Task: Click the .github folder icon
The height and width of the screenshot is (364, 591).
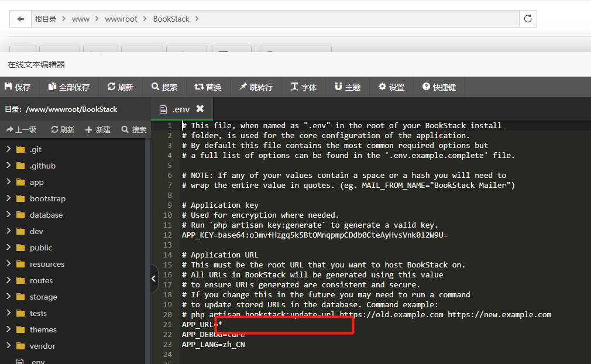Action: [x=20, y=166]
